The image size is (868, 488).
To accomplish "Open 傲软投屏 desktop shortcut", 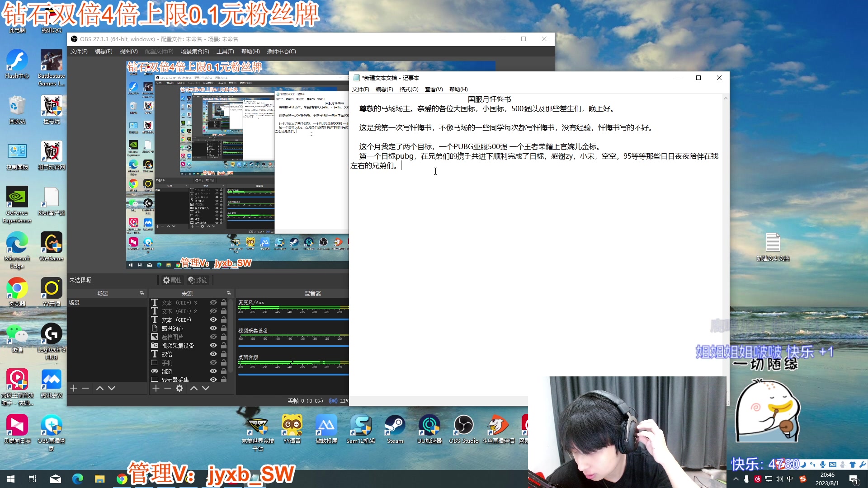I will 326,429.
